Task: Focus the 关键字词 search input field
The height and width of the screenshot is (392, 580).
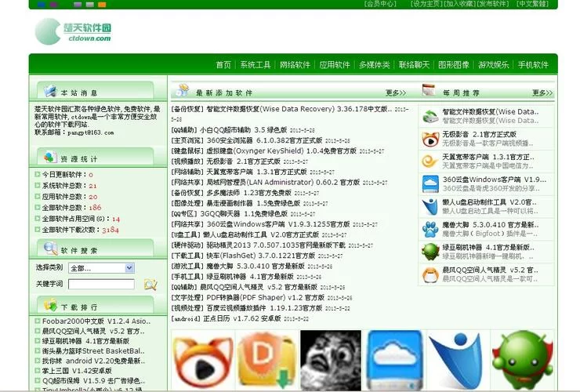Action: (101, 284)
